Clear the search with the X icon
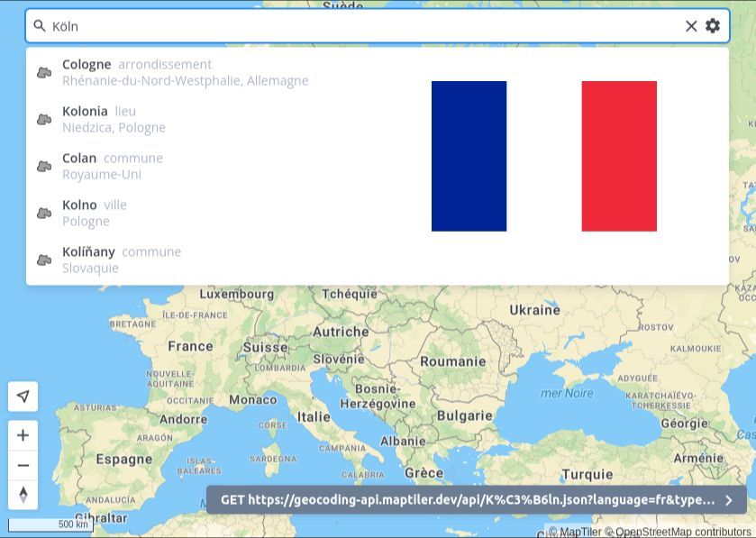Viewport: 756px width, 538px height. [691, 26]
